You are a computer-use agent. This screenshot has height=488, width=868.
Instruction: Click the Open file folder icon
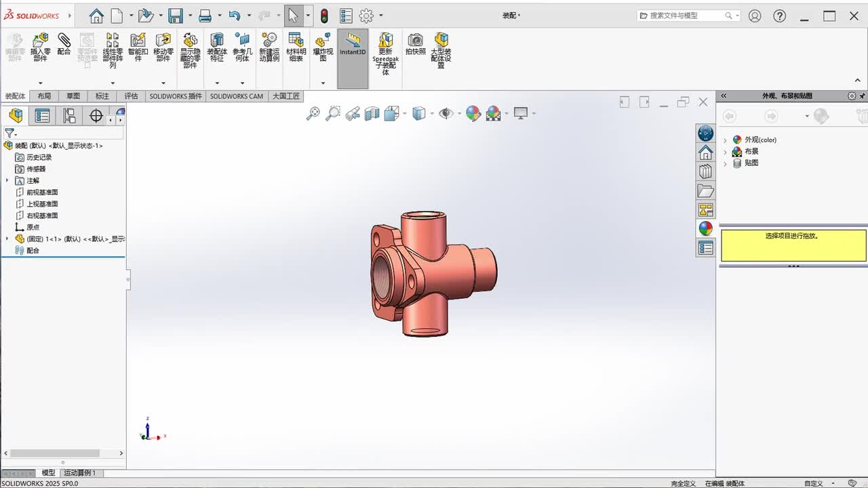click(x=145, y=16)
